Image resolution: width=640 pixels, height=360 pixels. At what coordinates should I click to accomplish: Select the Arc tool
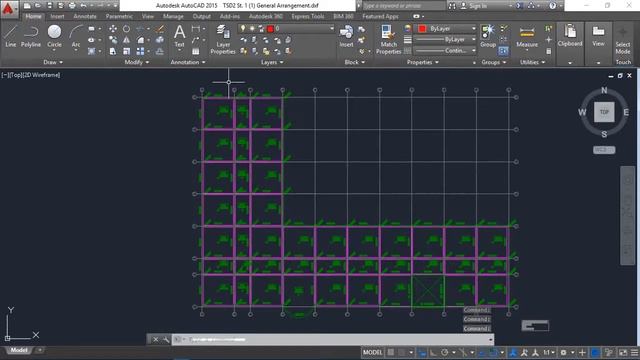(x=76, y=36)
